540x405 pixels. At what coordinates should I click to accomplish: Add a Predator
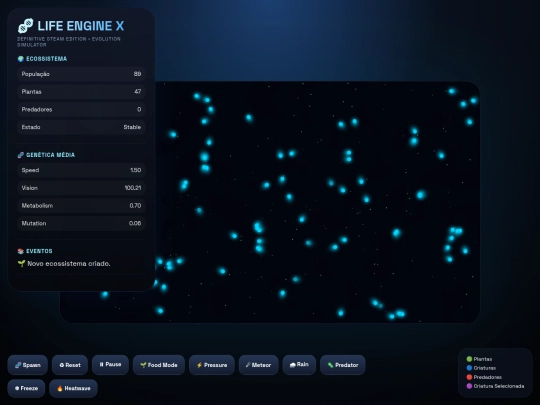[343, 365]
